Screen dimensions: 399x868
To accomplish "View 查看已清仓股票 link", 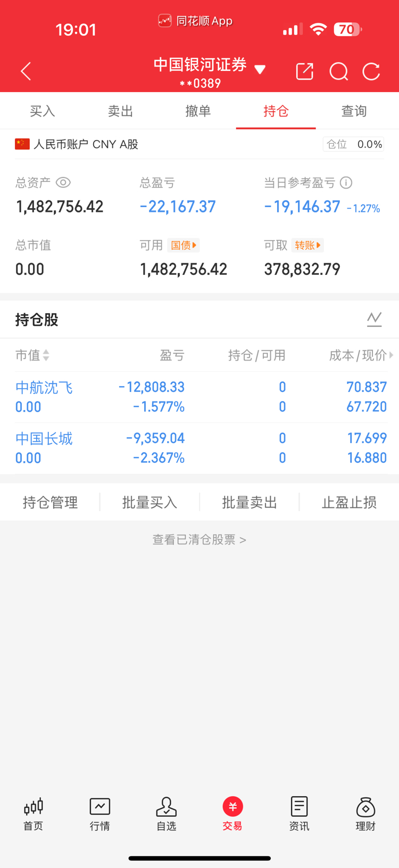I will click(199, 539).
